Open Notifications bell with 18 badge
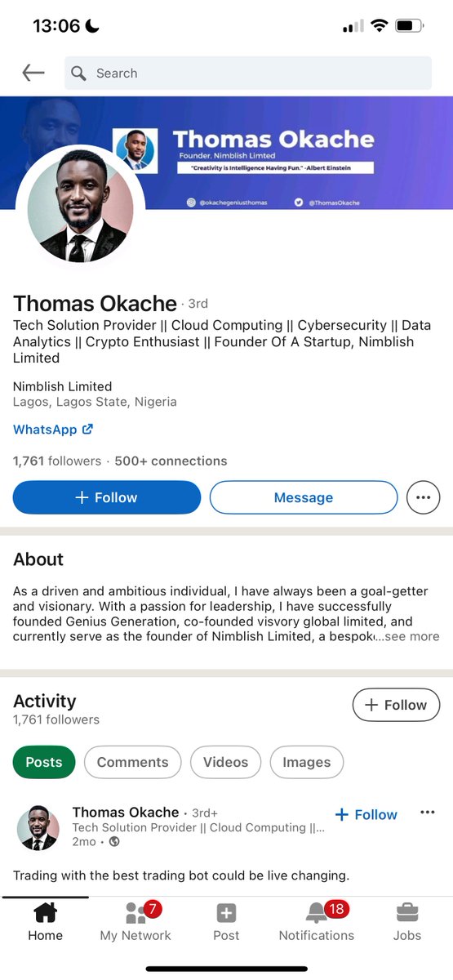The height and width of the screenshot is (980, 453). pos(317,913)
